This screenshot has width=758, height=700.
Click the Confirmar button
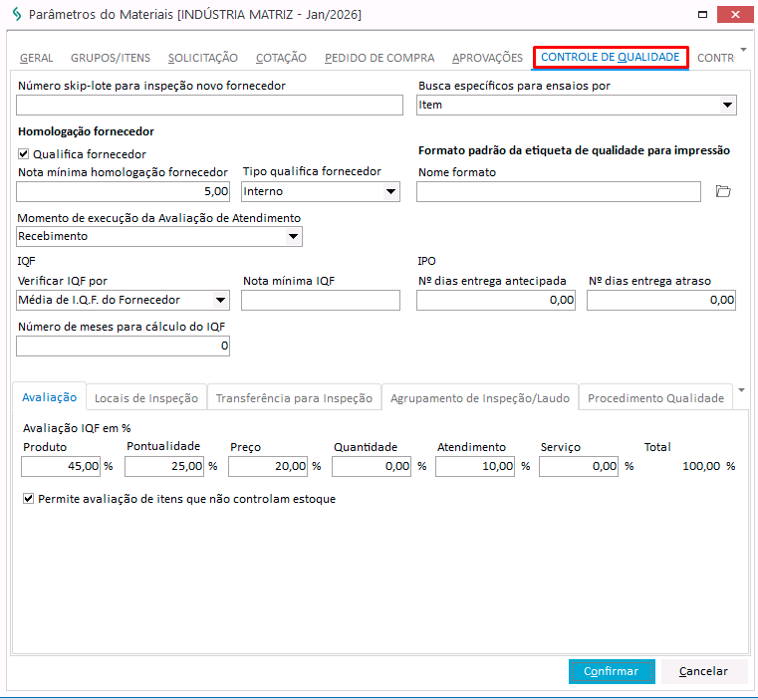point(612,671)
